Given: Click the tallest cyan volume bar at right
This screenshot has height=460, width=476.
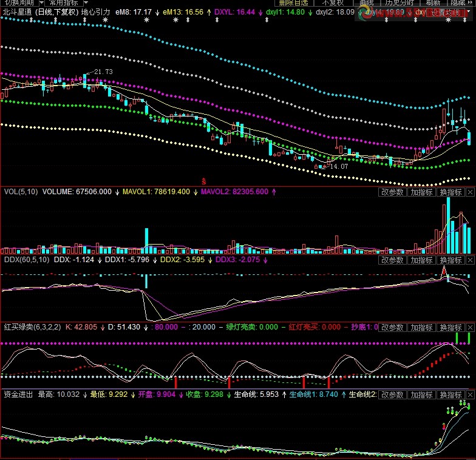Looking at the screenshot, I should coord(448,226).
